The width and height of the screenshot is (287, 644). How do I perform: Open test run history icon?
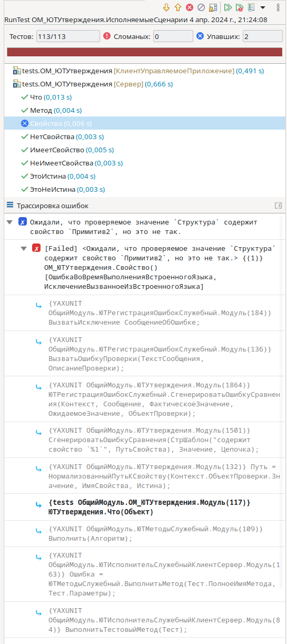[x=251, y=7]
